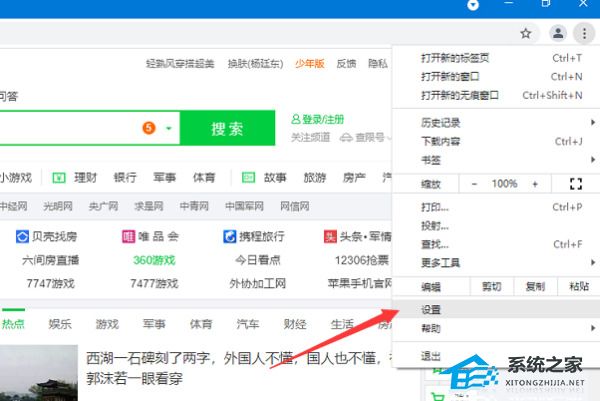Open the 轻熟风穿搭超美 link
The width and height of the screenshot is (600, 401).
180,64
